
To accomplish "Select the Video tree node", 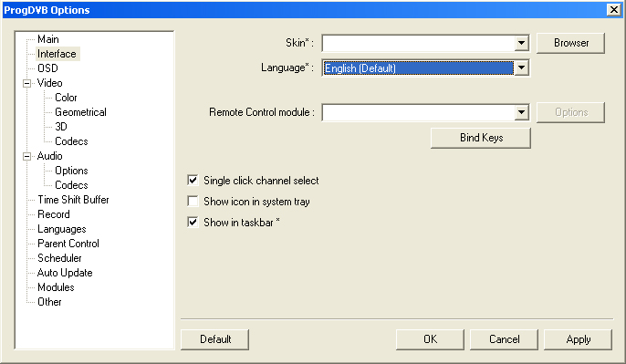I will click(50, 83).
